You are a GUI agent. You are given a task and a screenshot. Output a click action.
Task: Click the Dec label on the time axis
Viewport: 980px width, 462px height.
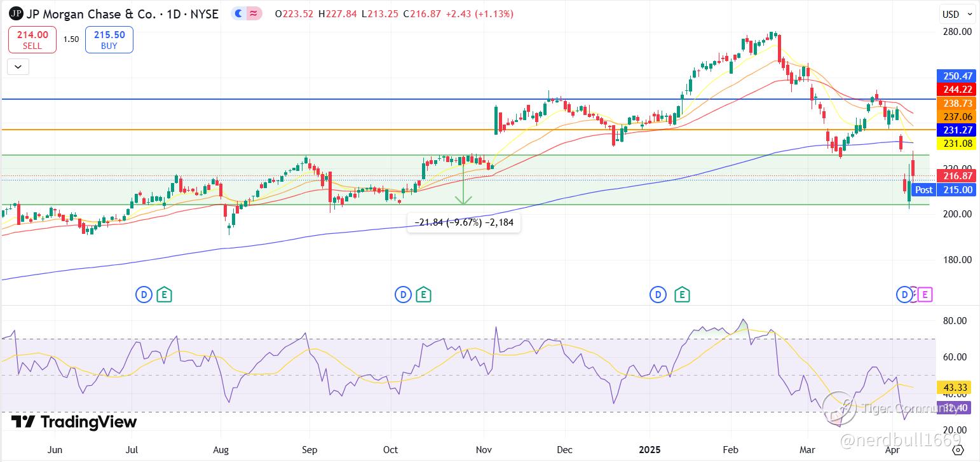tap(565, 450)
